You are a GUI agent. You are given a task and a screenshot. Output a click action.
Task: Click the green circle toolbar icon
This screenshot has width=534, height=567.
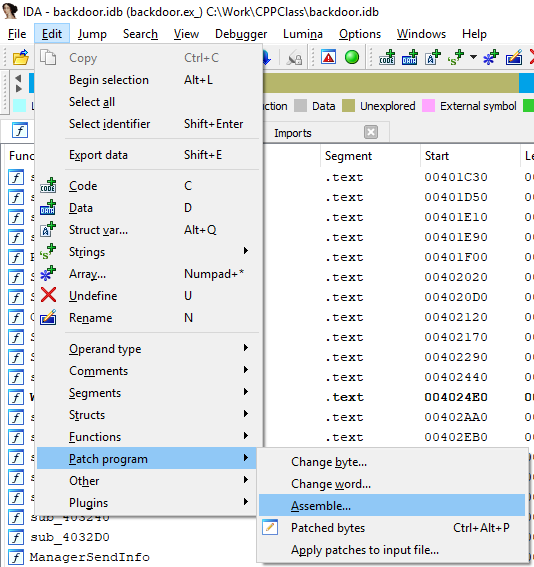click(352, 57)
